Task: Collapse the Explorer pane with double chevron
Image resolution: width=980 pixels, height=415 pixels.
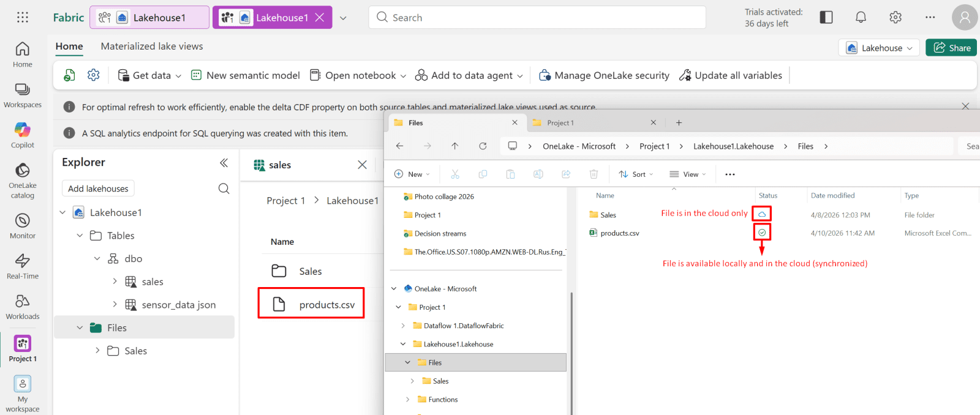Action: (224, 162)
